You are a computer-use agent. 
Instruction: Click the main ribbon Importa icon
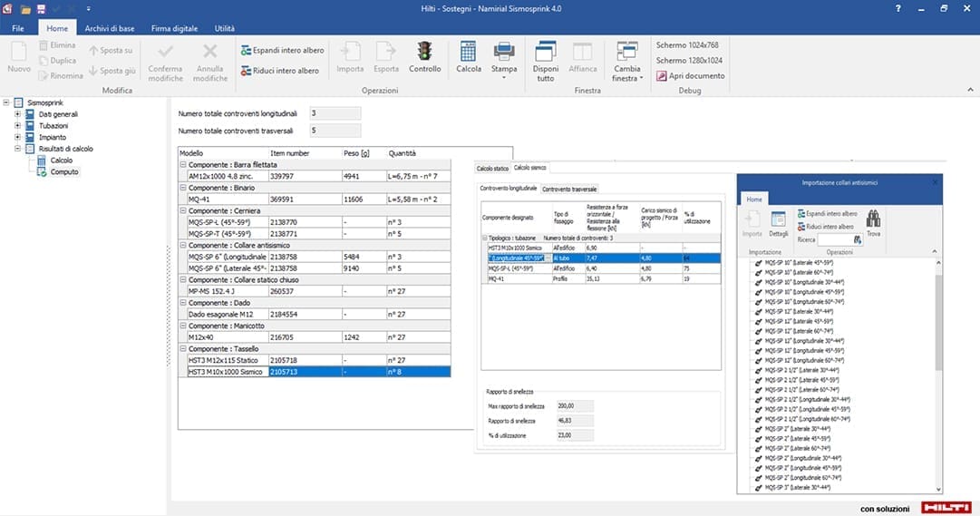(x=349, y=52)
